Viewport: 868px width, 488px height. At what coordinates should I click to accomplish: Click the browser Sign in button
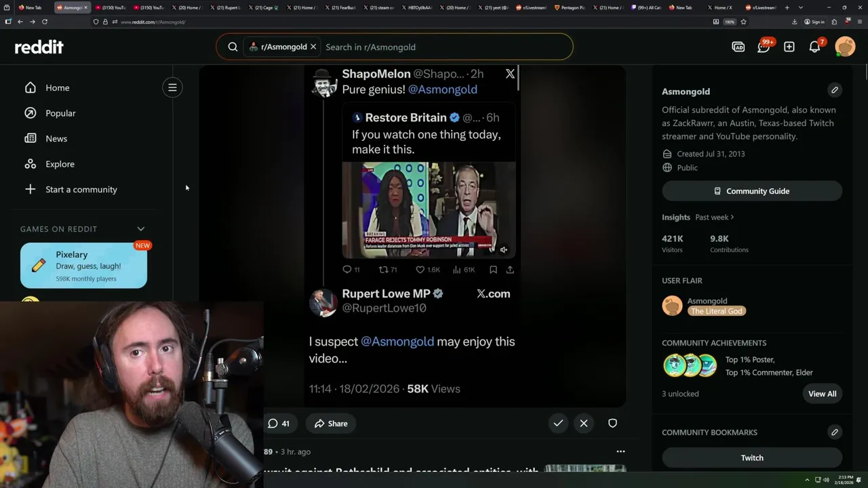[x=815, y=22]
